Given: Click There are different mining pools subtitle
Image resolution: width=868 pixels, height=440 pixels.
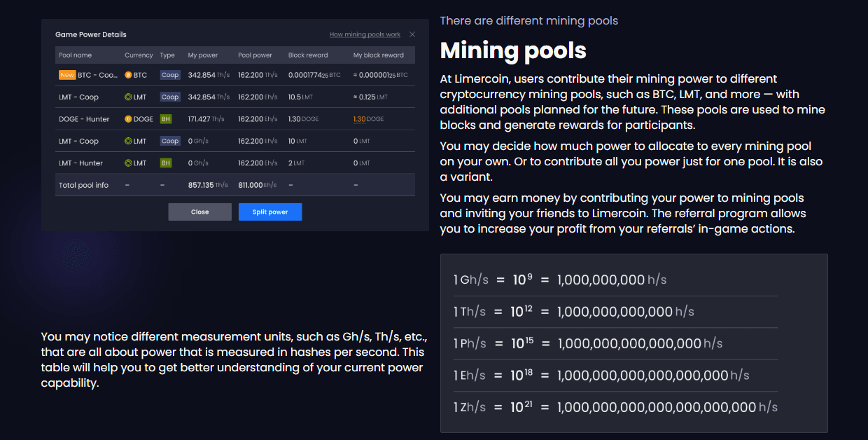Looking at the screenshot, I should 528,20.
